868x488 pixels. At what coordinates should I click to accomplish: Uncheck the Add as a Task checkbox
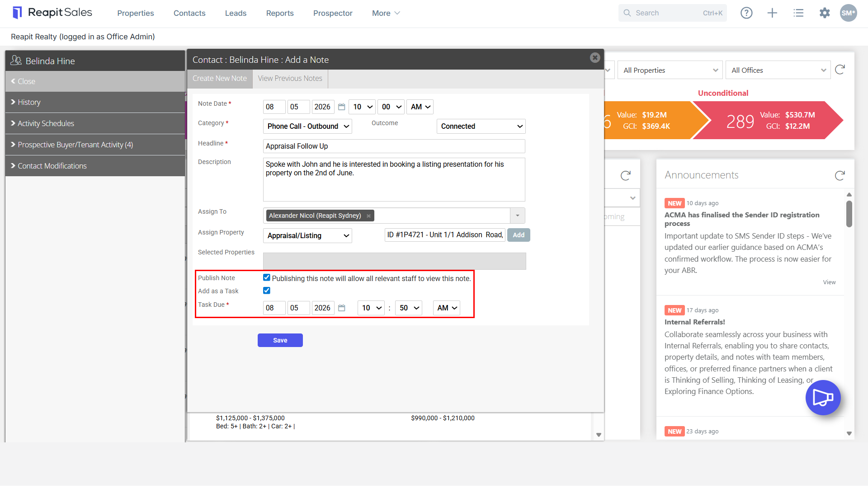pyautogui.click(x=267, y=291)
